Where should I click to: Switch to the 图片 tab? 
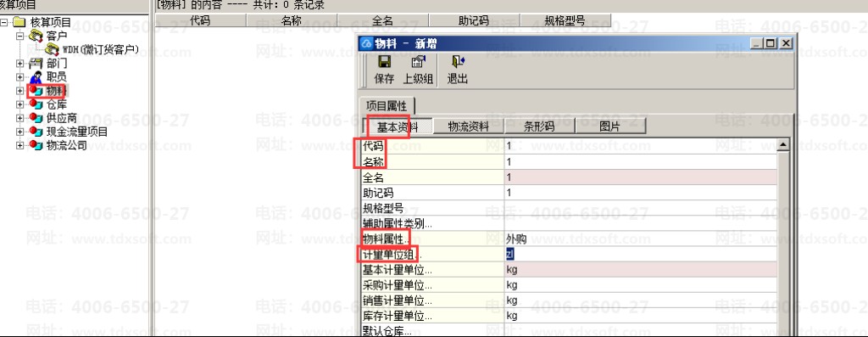pyautogui.click(x=610, y=126)
